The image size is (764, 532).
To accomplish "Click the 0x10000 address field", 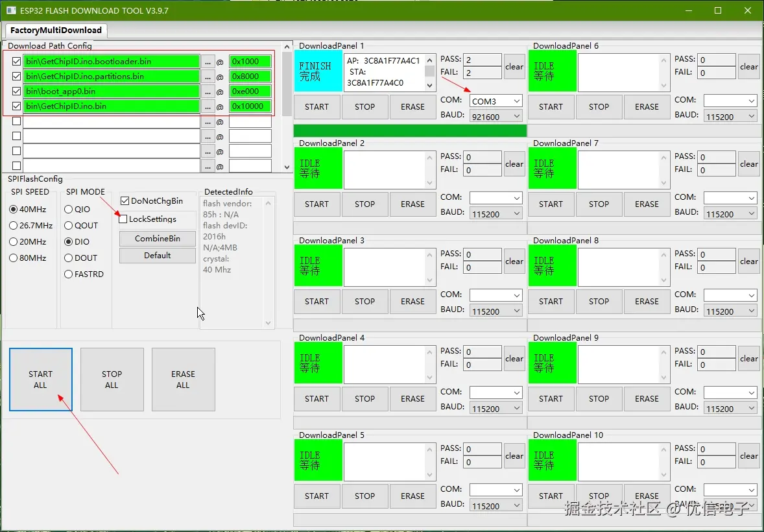I will pyautogui.click(x=250, y=106).
